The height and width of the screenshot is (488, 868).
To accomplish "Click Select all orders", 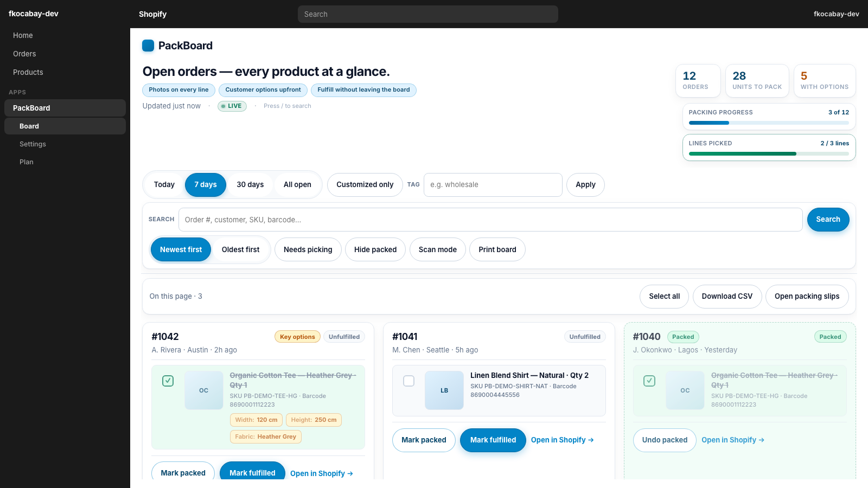I will [665, 297].
